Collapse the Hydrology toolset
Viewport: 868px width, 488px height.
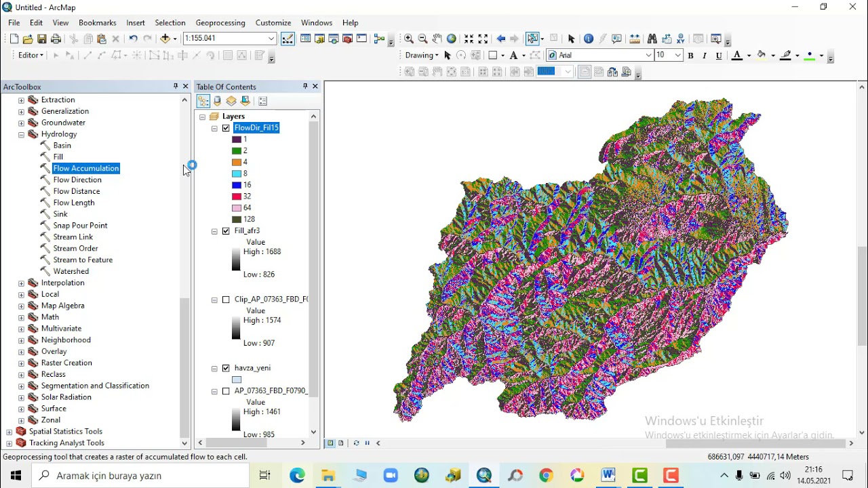21,134
